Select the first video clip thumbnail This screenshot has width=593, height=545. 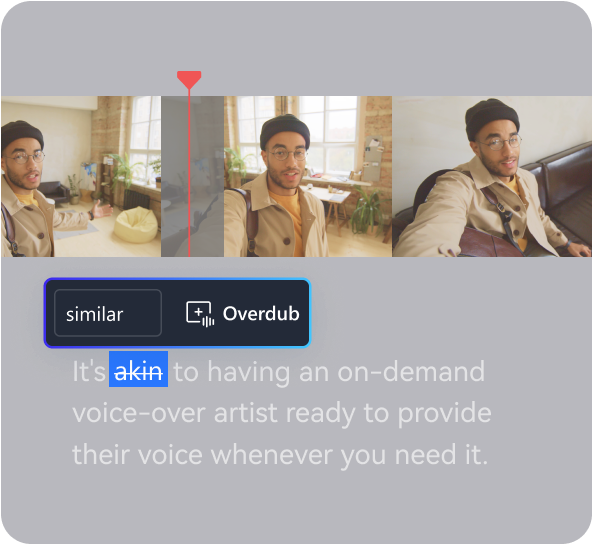tap(81, 176)
